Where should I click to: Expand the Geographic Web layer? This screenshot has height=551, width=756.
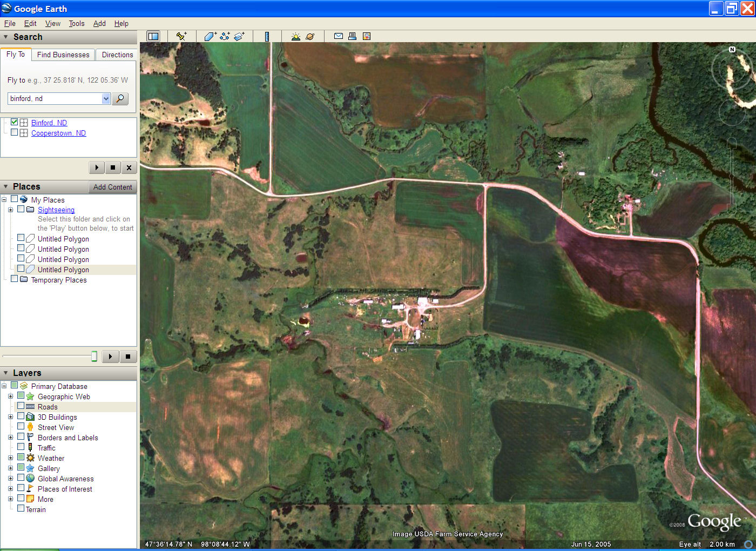pyautogui.click(x=10, y=397)
